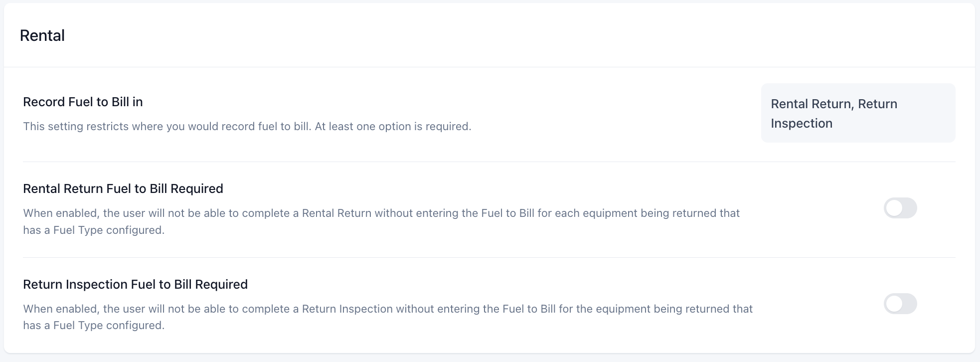
Task: Turn on Return Inspection Fuel to Bill Required switch
Action: tap(900, 304)
